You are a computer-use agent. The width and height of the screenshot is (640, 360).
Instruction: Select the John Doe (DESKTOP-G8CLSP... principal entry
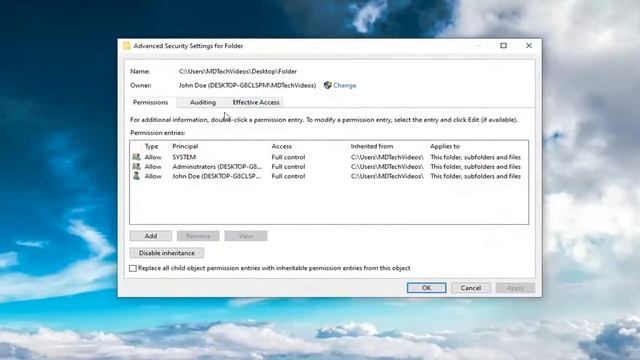(216, 176)
